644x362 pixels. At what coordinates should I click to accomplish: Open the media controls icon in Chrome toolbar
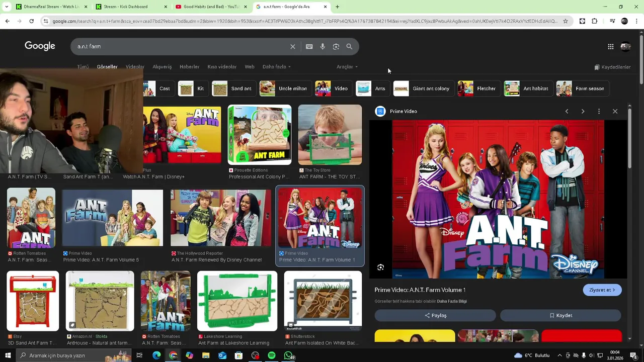(612, 21)
